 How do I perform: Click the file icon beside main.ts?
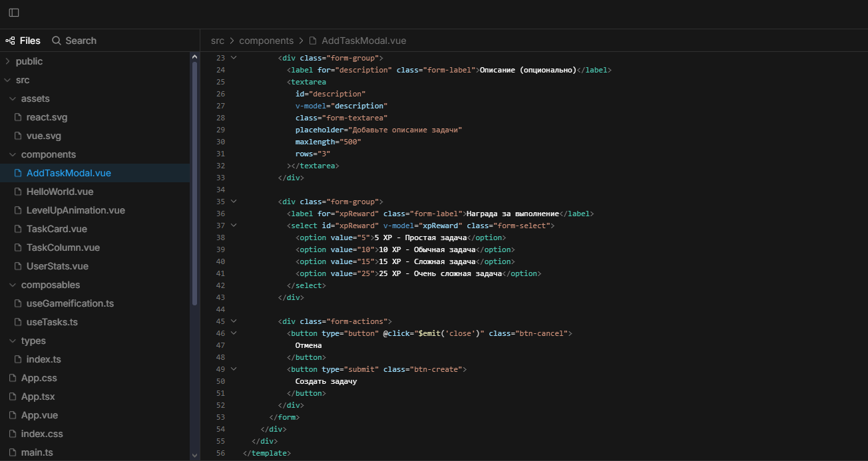click(x=13, y=452)
